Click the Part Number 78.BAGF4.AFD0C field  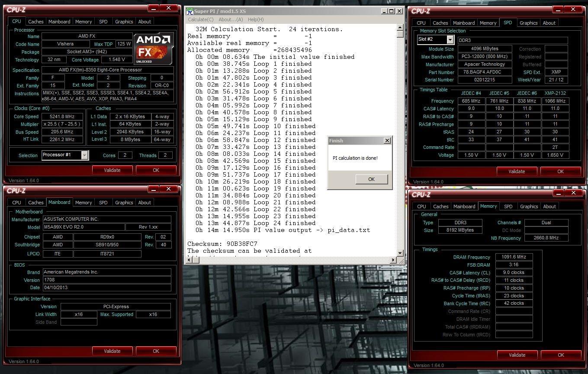485,72
